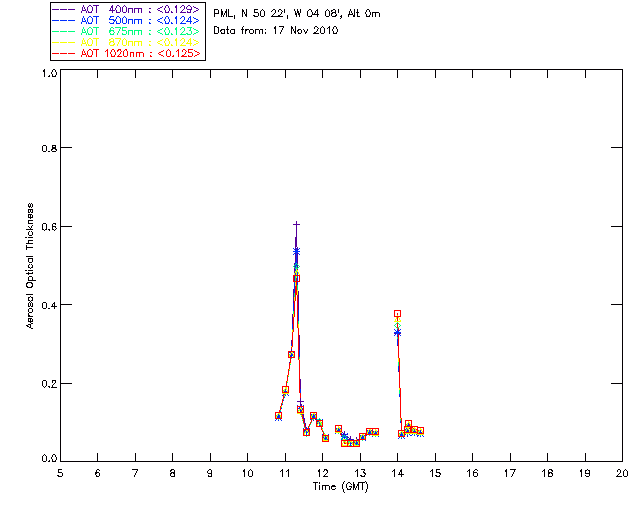Click the x-axis tick label 8
This screenshot has height=512, width=640.
[172, 473]
